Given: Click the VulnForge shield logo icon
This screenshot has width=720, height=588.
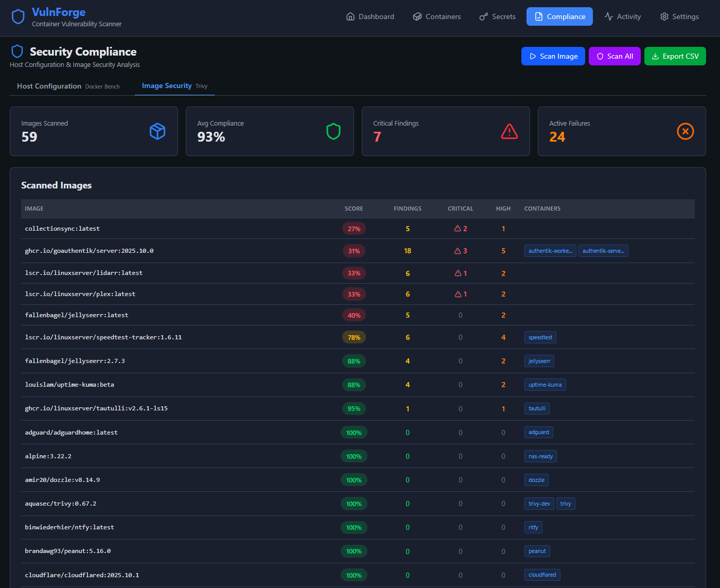Looking at the screenshot, I should pyautogui.click(x=18, y=17).
